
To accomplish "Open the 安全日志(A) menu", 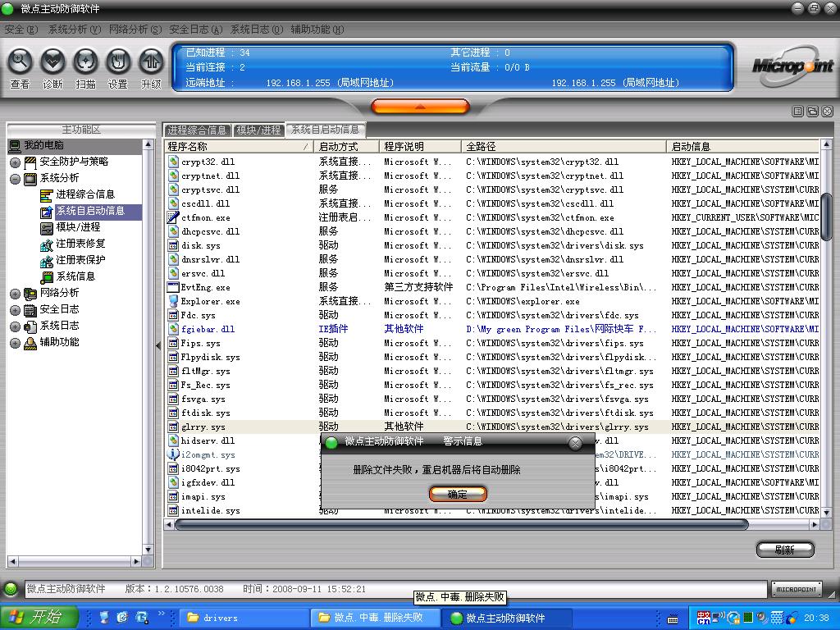I will coord(195,30).
